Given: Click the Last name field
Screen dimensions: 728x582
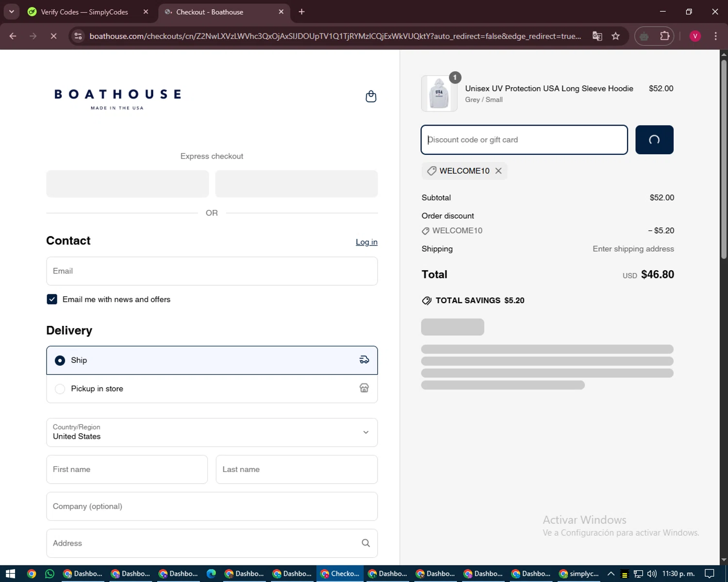Looking at the screenshot, I should click(x=297, y=469).
